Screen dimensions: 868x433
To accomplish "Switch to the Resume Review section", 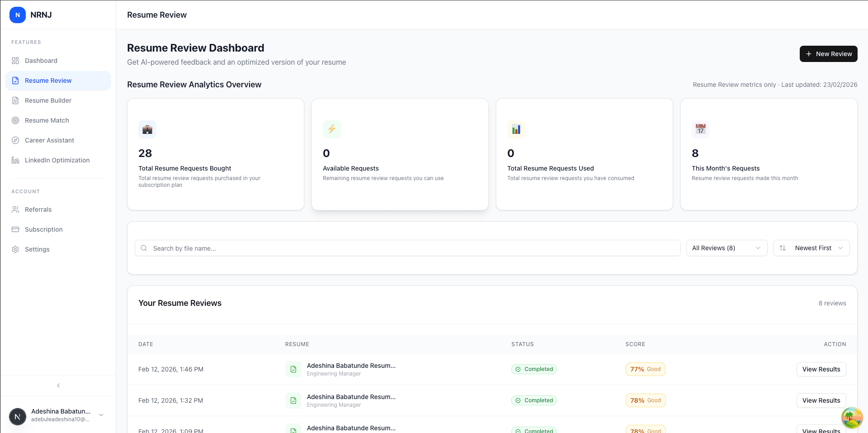I will (x=48, y=81).
